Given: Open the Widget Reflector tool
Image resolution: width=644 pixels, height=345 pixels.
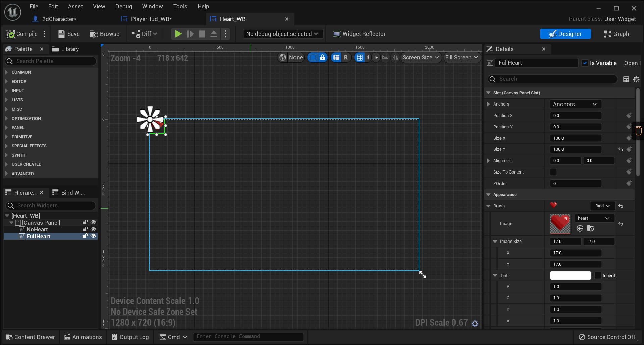Looking at the screenshot, I should point(359,34).
